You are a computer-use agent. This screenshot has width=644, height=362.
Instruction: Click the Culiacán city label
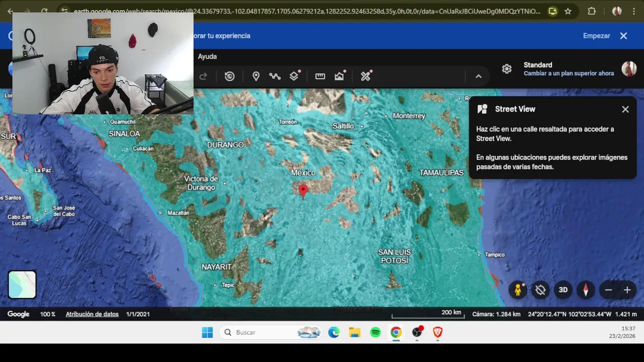pyautogui.click(x=143, y=149)
